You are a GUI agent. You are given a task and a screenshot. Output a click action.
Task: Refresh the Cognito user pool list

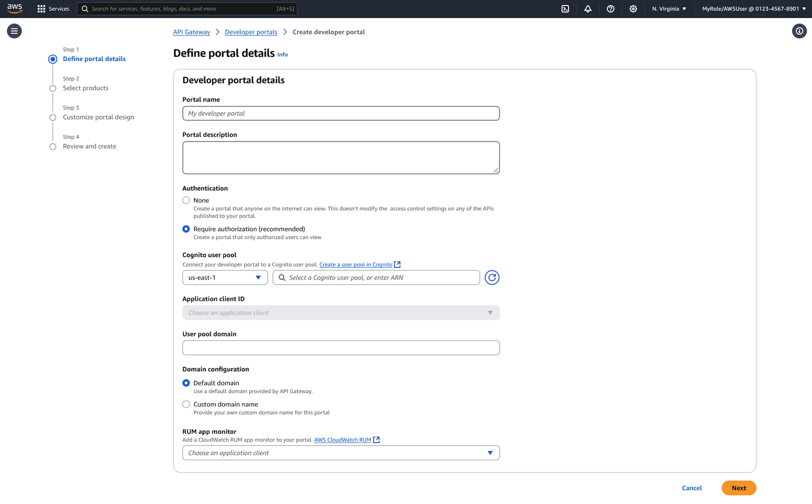pyautogui.click(x=492, y=277)
